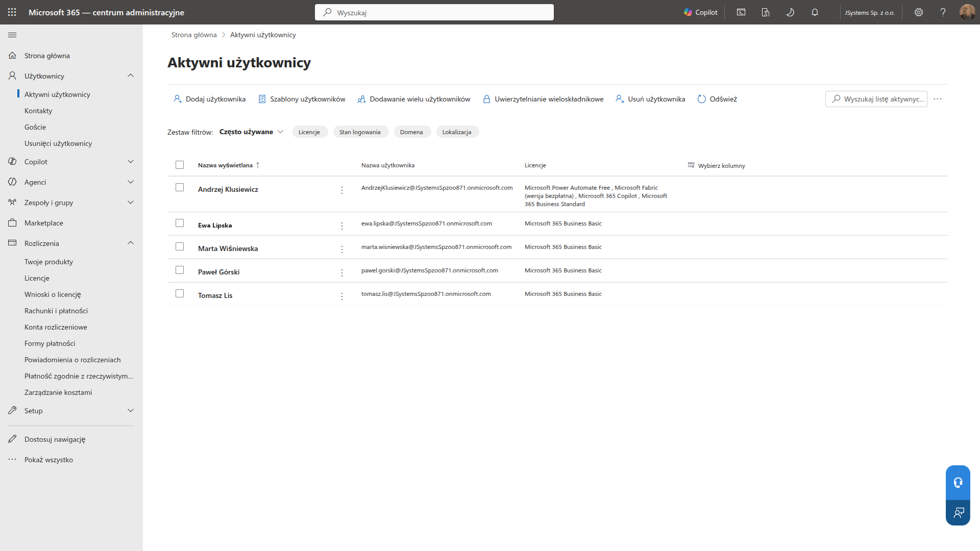The height and width of the screenshot is (551, 980).
Task: Click Usuń użytkownika button
Action: click(650, 99)
